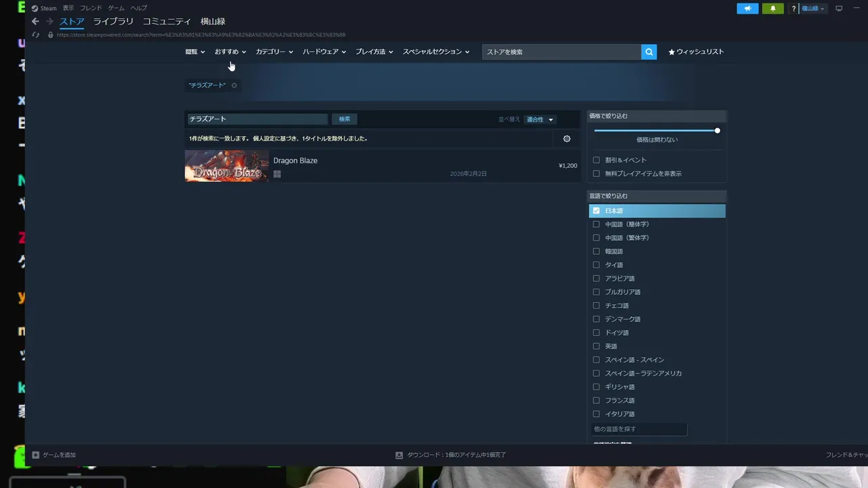Click the question mark help button
This screenshot has width=868, height=488.
point(793,9)
